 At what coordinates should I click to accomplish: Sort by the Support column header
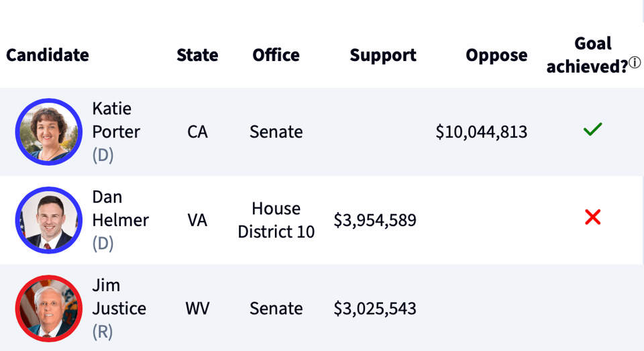382,55
